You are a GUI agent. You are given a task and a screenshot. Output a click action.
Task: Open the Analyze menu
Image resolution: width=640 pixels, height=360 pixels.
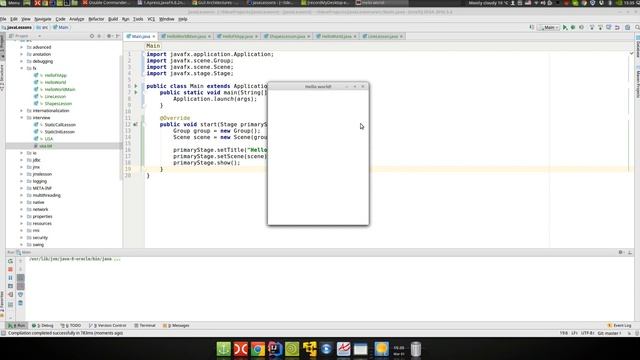76,19
